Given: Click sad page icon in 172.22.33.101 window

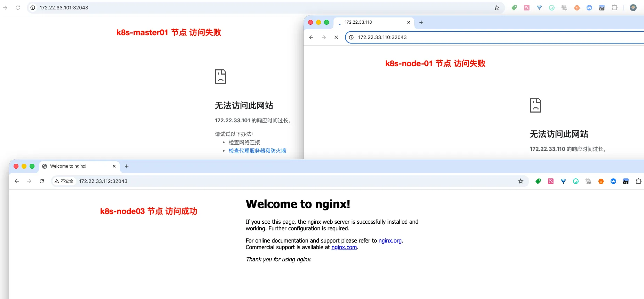Looking at the screenshot, I should tap(220, 77).
